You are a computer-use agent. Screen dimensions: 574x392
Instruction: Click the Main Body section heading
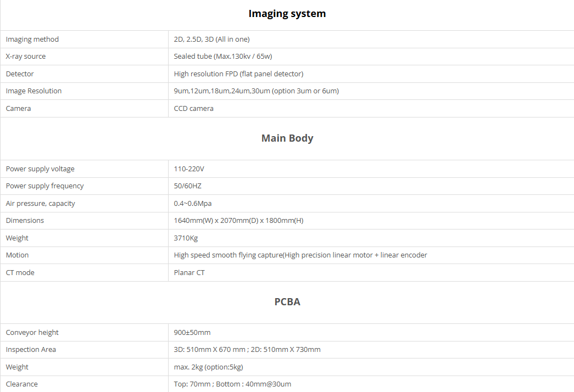287,138
